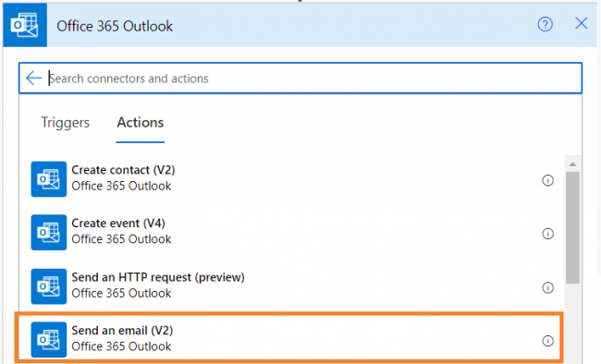Screen dimensions: 601x364
Task: Show info for Create event (V4)
Action: click(547, 234)
